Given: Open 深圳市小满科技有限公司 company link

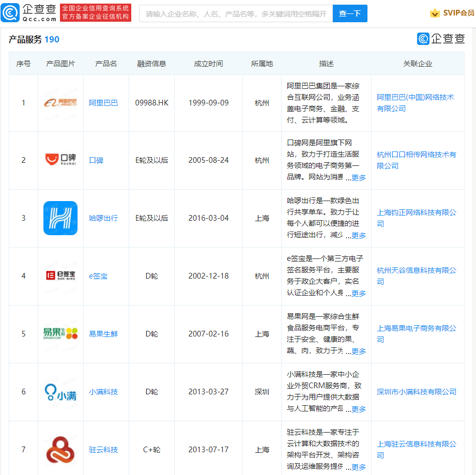Looking at the screenshot, I should pos(416,392).
